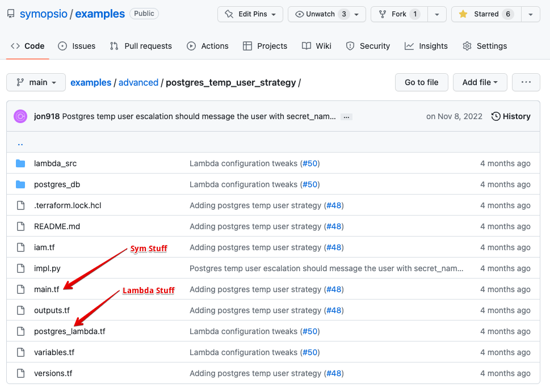Open the examples repository link
The height and width of the screenshot is (392, 550).
[100, 14]
